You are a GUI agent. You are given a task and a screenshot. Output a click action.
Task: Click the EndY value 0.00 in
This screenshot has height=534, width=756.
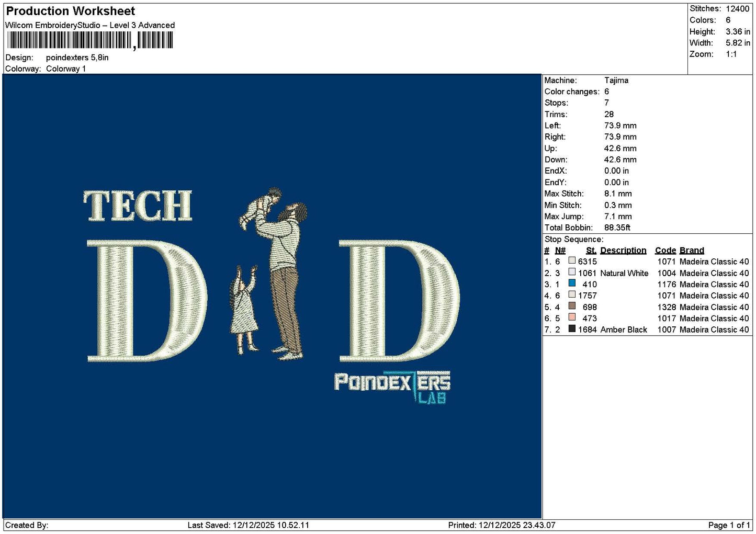[617, 182]
